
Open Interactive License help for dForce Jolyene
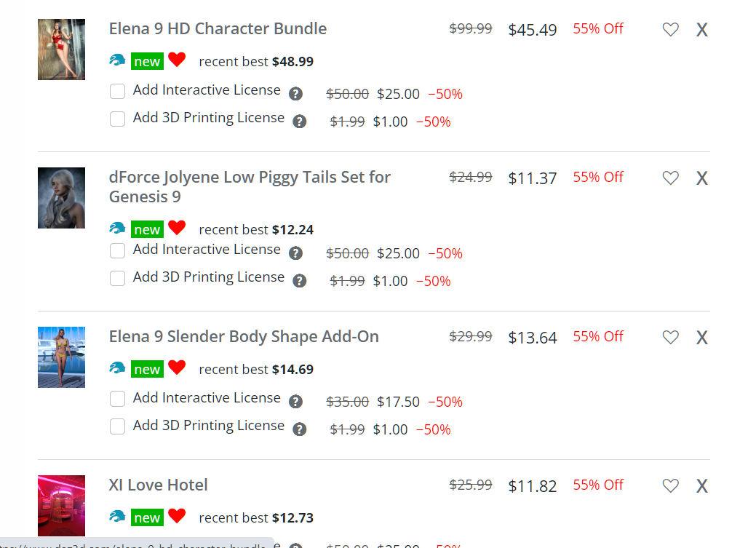click(x=295, y=253)
